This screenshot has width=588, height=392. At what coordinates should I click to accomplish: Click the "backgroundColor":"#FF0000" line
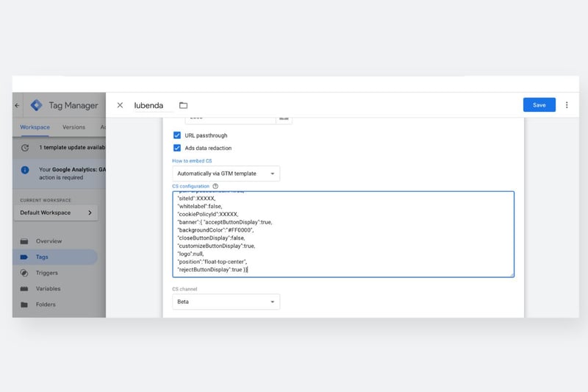215,230
